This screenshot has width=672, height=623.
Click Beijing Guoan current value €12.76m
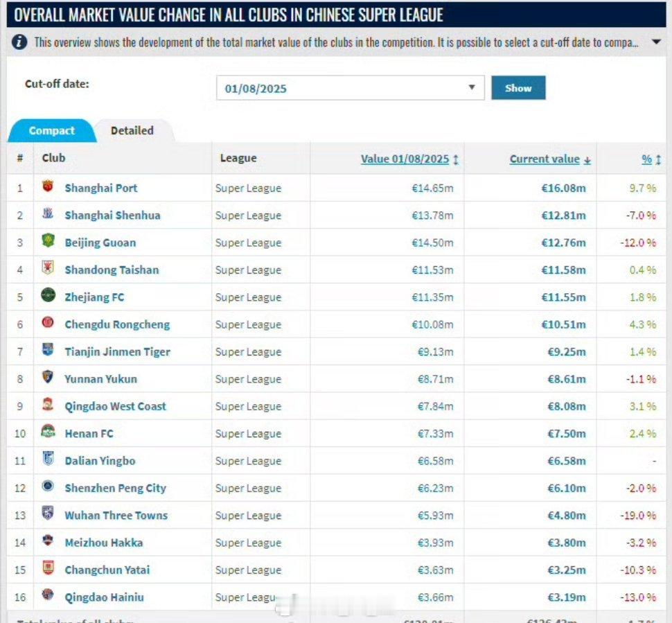(563, 243)
